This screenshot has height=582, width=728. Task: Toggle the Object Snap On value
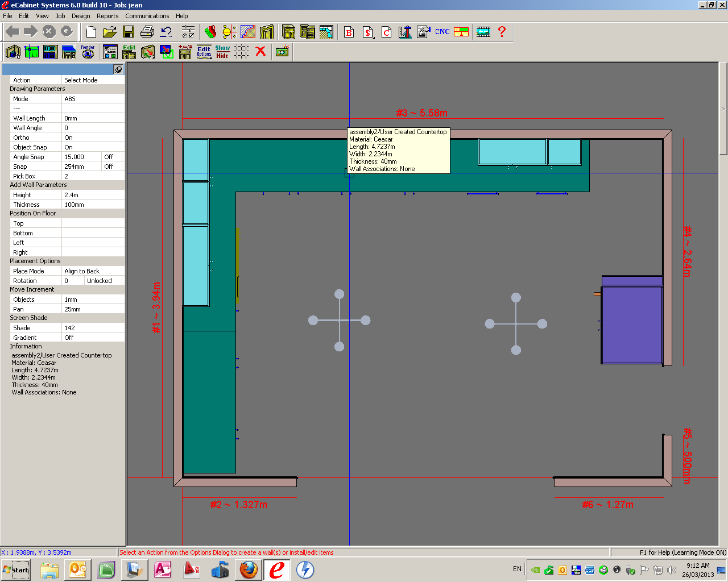[x=93, y=147]
